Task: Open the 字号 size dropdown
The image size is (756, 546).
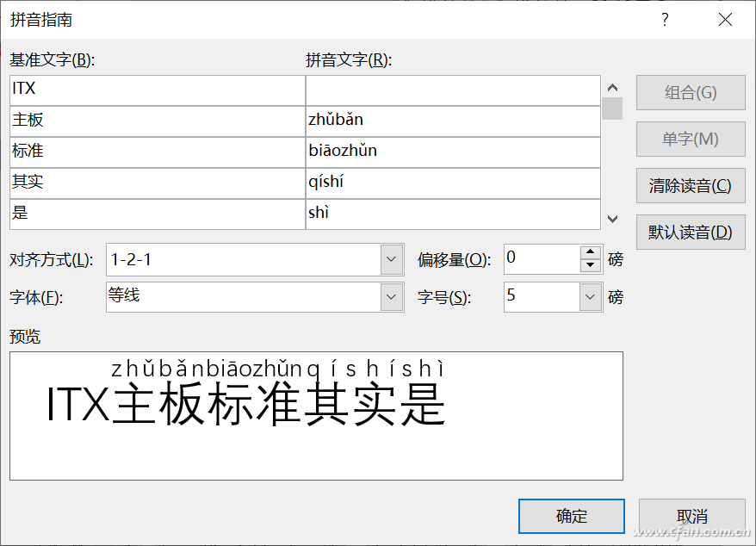Action: pos(590,296)
